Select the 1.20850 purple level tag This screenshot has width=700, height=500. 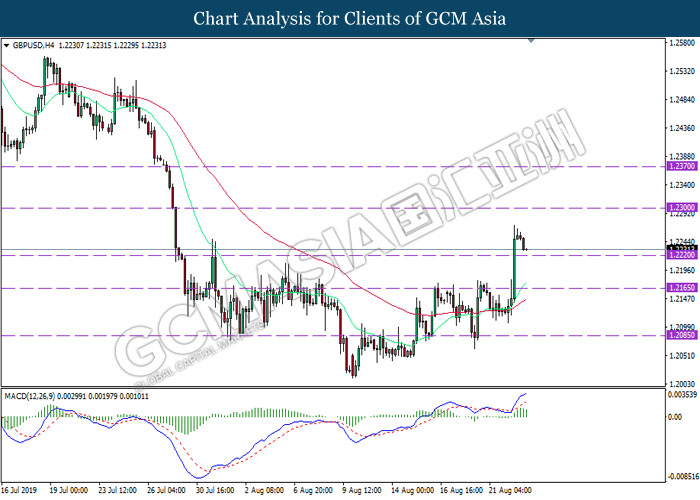coord(682,335)
